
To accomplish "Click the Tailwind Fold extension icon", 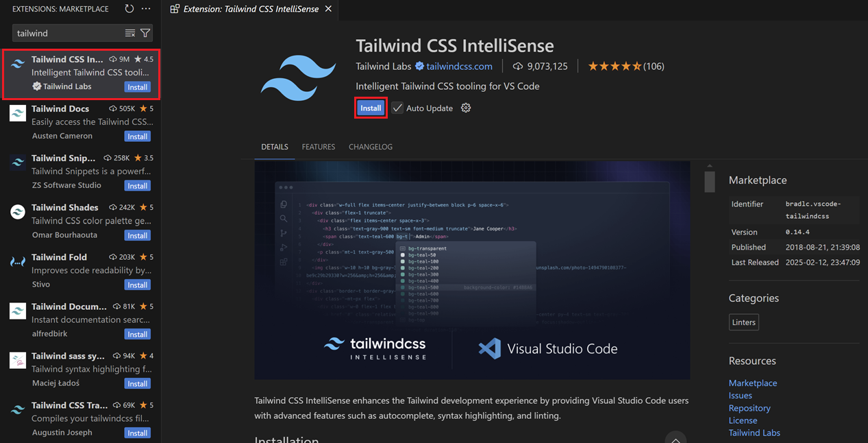I will coord(18,261).
